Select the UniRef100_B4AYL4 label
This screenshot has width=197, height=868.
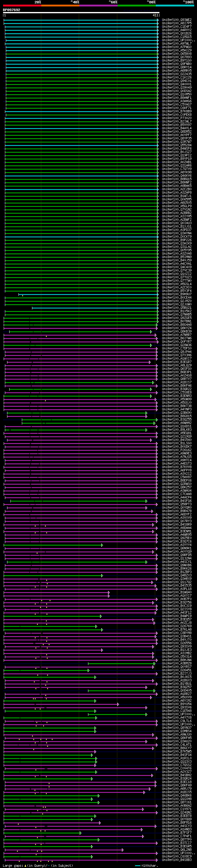(177, 128)
